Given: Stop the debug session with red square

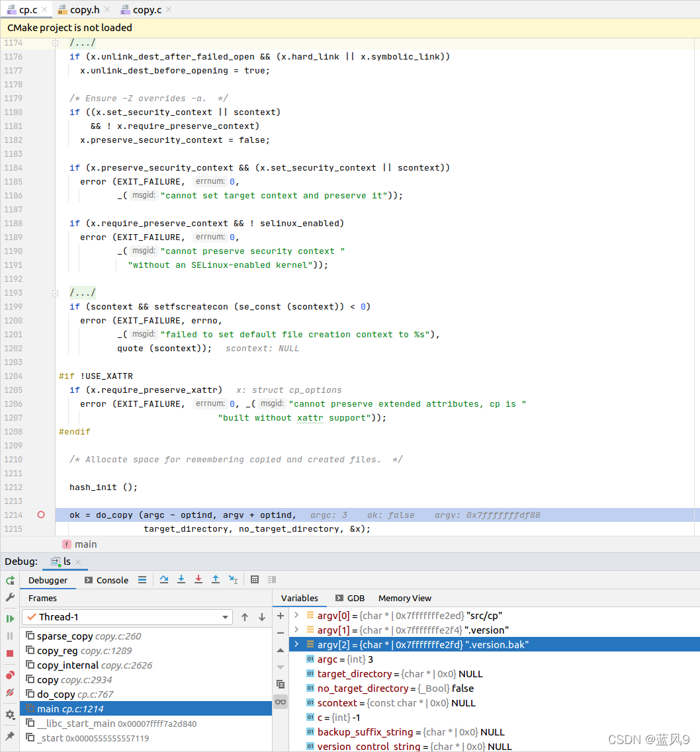Looking at the screenshot, I should [x=10, y=653].
